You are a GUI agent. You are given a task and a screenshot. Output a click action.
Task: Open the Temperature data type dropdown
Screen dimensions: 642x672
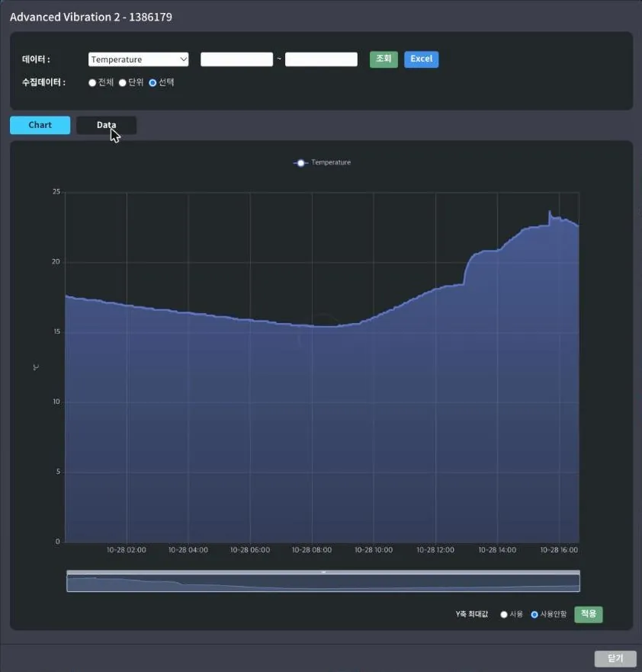tap(138, 59)
